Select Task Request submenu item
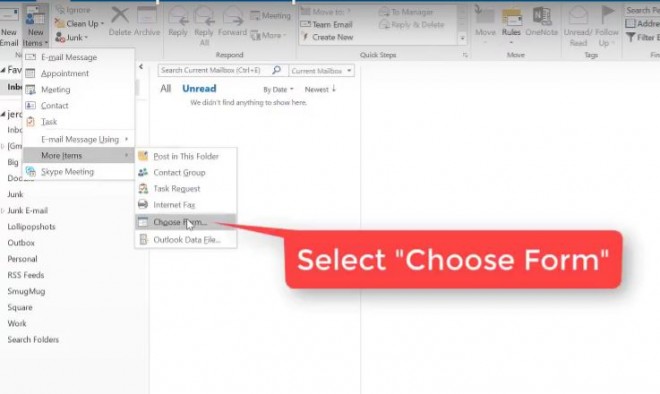 click(186, 189)
